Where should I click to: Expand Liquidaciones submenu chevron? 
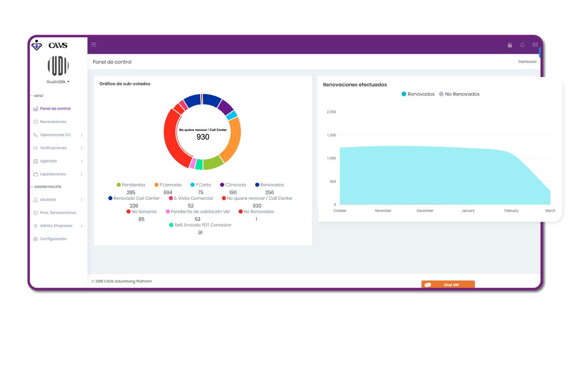[x=82, y=174]
